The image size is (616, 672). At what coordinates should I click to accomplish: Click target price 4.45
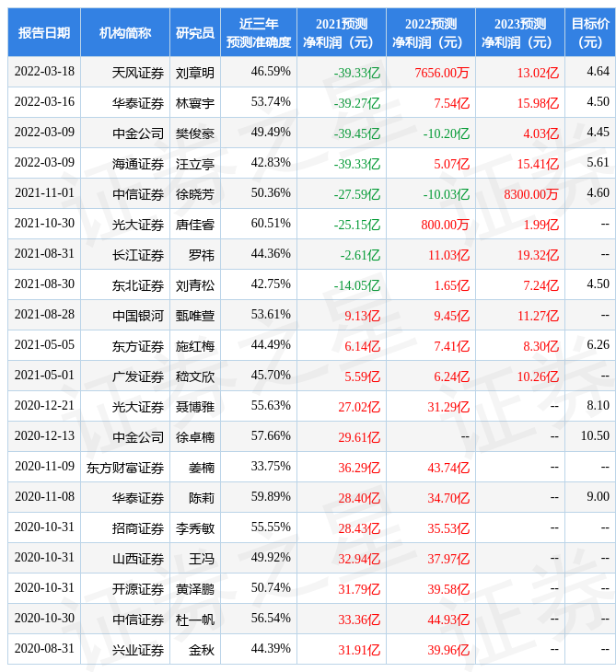(x=598, y=133)
